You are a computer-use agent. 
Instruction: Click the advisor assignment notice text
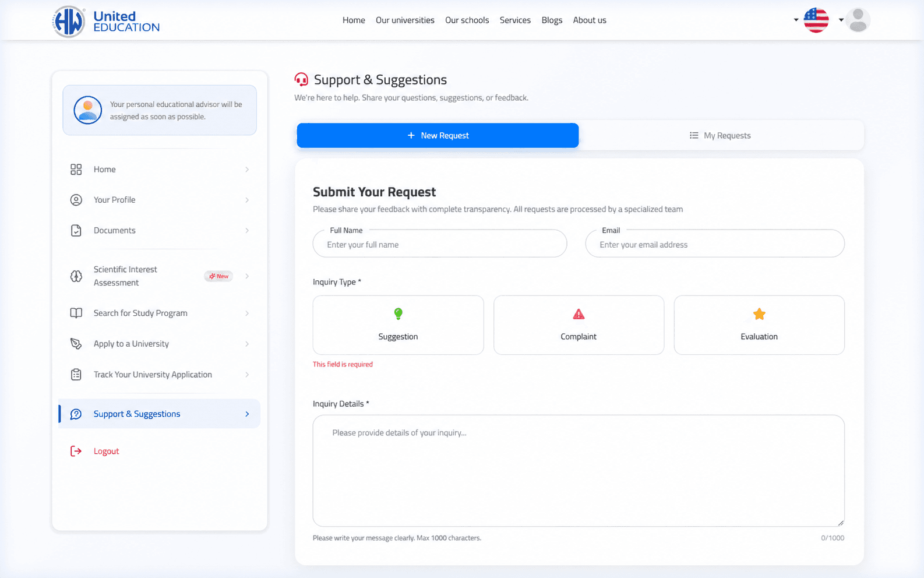(176, 110)
